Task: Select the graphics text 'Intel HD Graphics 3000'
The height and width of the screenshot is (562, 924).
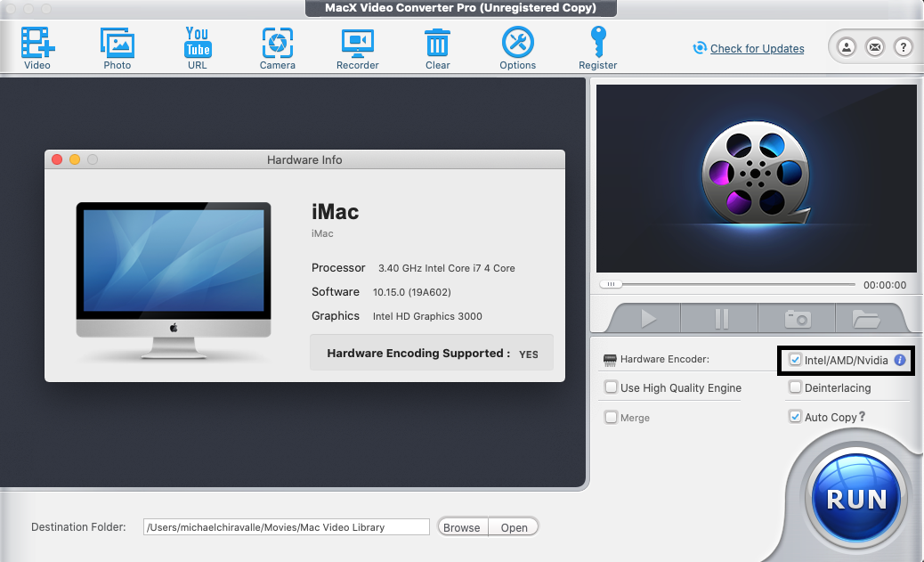Action: (x=427, y=317)
